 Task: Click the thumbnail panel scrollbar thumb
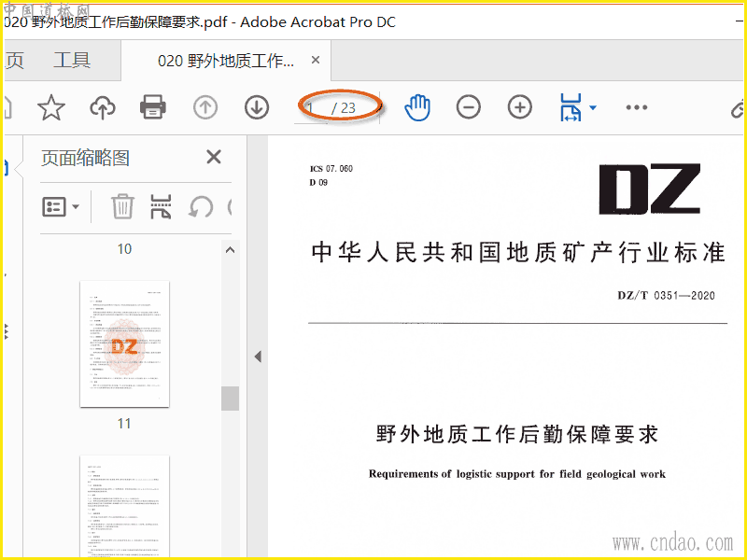click(x=230, y=399)
